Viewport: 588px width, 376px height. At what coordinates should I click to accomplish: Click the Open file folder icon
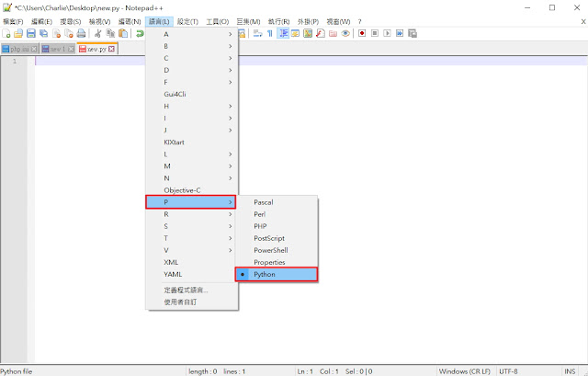pyautogui.click(x=18, y=33)
